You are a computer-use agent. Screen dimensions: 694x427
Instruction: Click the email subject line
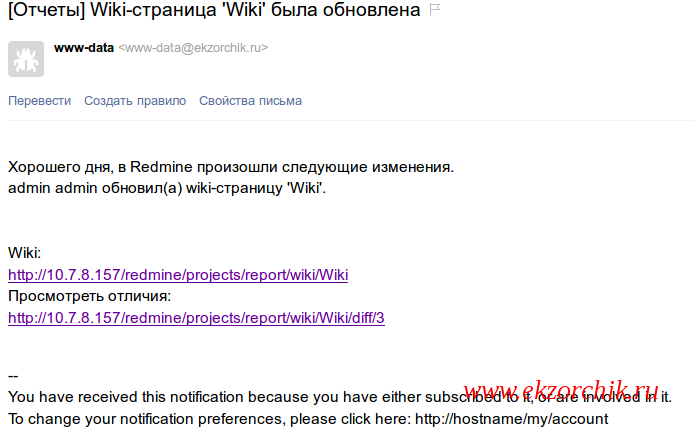(x=214, y=10)
